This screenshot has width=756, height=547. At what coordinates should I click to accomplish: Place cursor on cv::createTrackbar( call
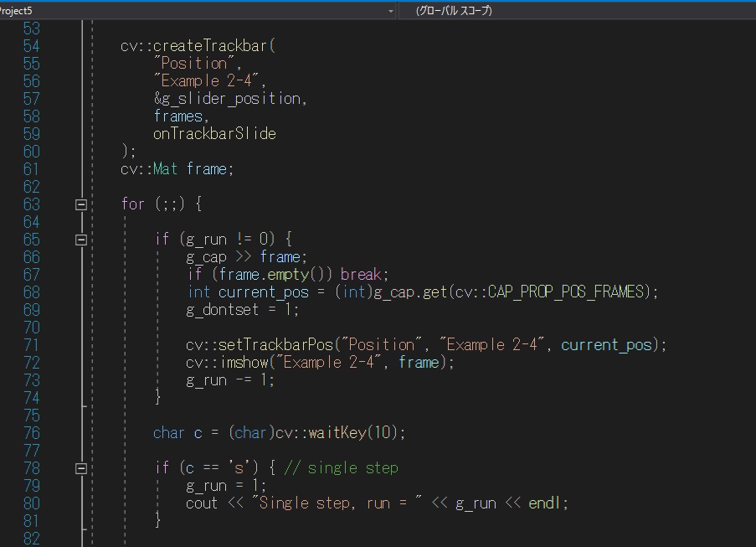pos(198,46)
